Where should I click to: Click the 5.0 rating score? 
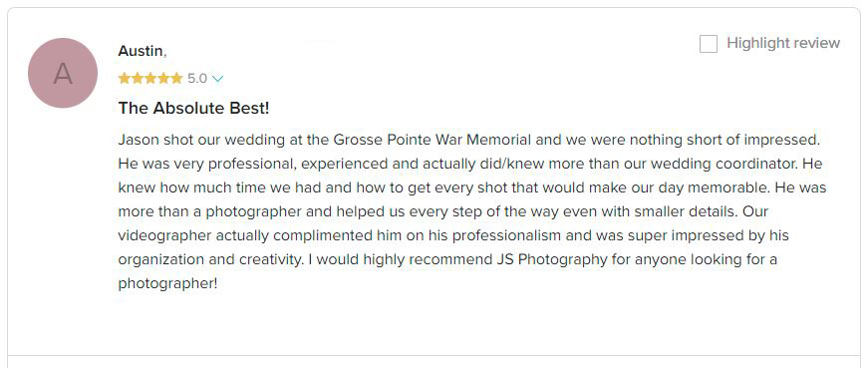[197, 79]
